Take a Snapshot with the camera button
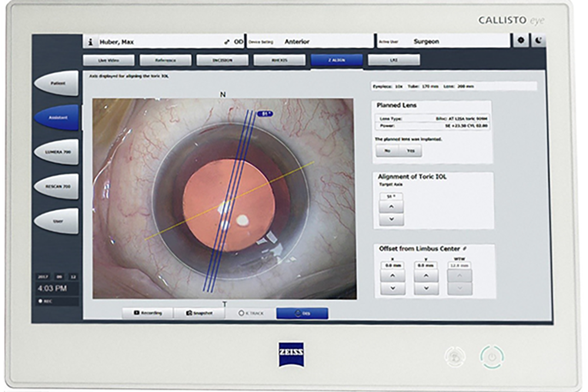This screenshot has height=392, width=588. click(198, 313)
